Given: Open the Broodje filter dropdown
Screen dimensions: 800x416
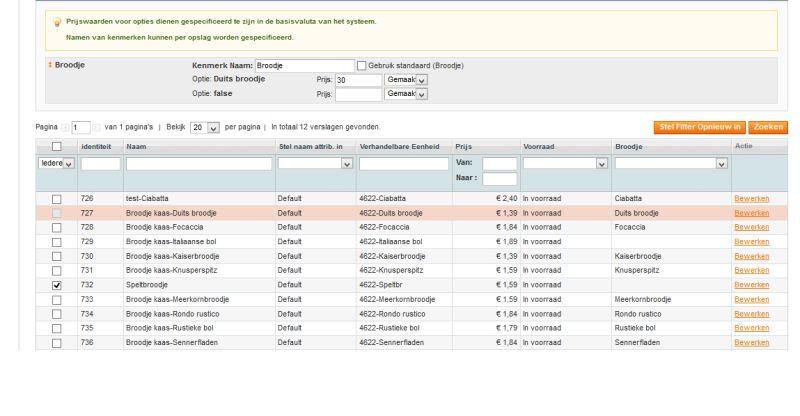Looking at the screenshot, I should coord(671,163).
